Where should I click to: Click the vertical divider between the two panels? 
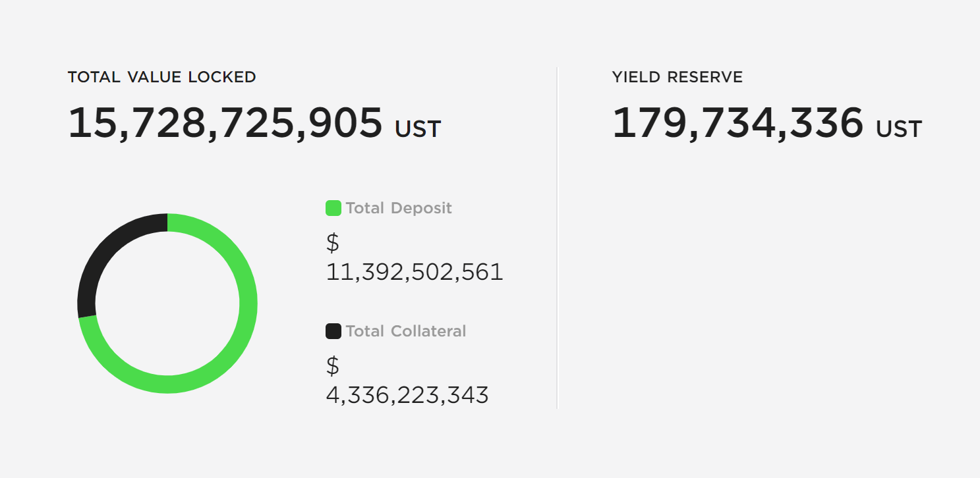[557, 238]
